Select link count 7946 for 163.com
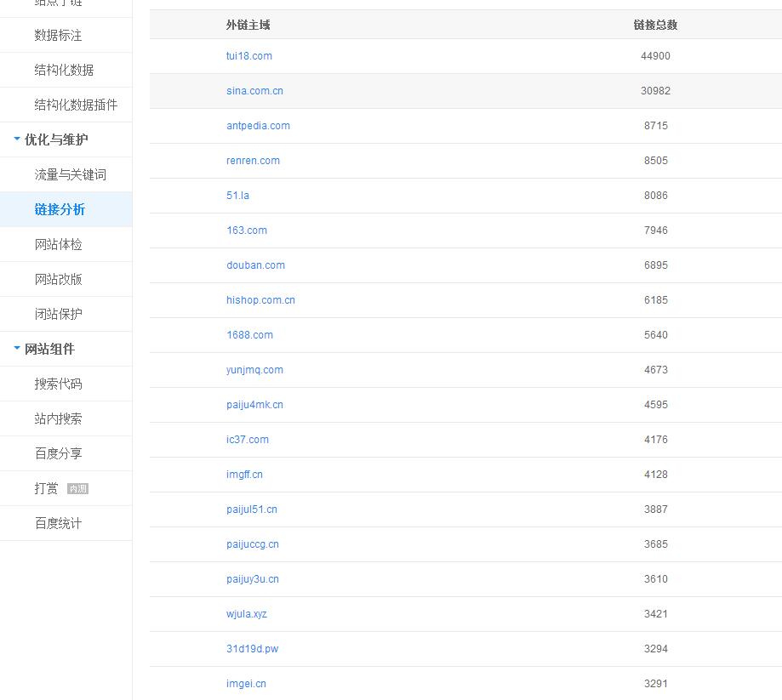Screen dimensions: 782x700 655,230
